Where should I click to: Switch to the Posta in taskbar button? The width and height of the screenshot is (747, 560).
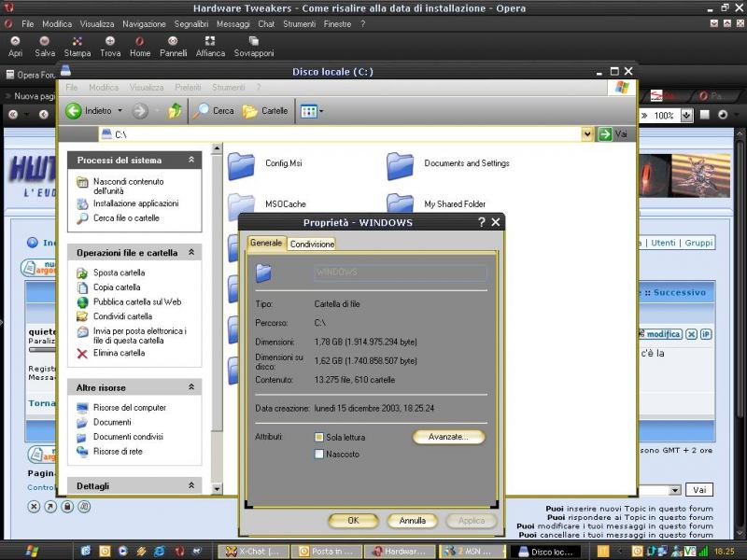[327, 552]
